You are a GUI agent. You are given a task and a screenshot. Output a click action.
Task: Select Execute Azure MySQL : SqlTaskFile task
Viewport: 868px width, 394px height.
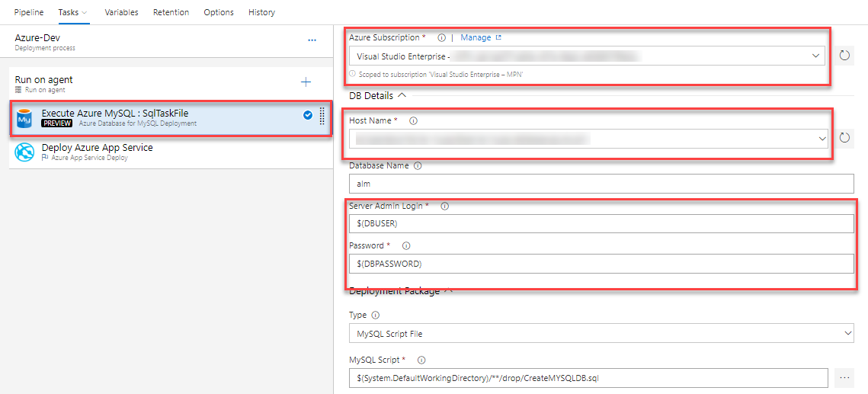(171, 118)
